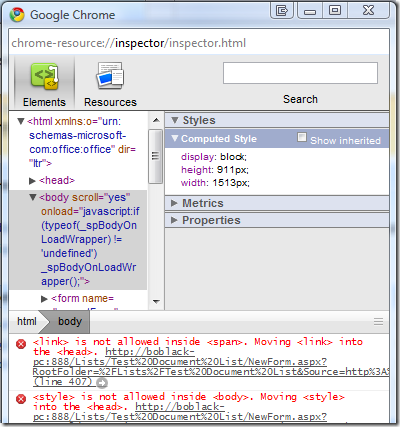
Task: Click the go-to-line arrow after line 407
Action: pyautogui.click(x=102, y=383)
